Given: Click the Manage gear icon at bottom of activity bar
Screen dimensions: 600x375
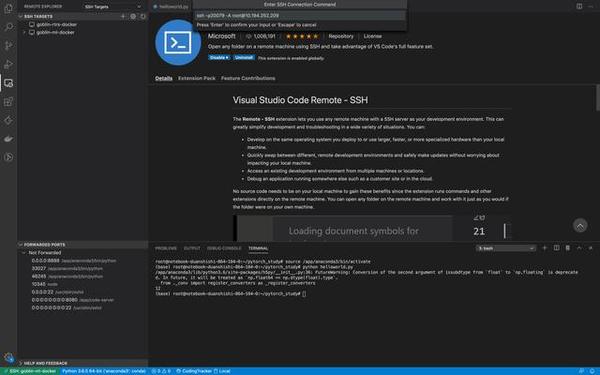Looking at the screenshot, I should pyautogui.click(x=8, y=357).
